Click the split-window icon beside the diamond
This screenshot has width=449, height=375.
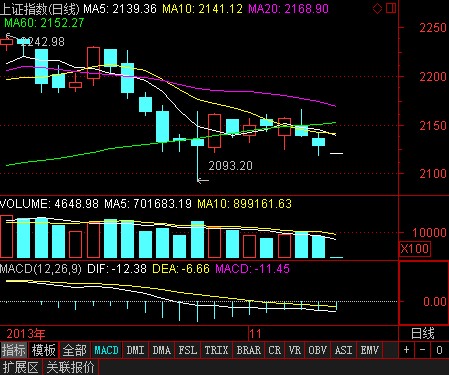coord(391,9)
